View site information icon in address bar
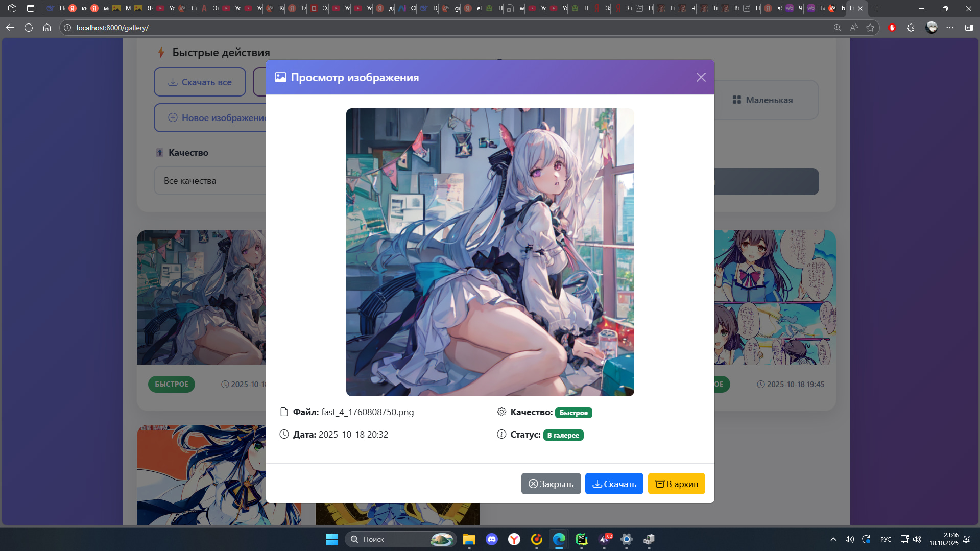 click(67, 28)
